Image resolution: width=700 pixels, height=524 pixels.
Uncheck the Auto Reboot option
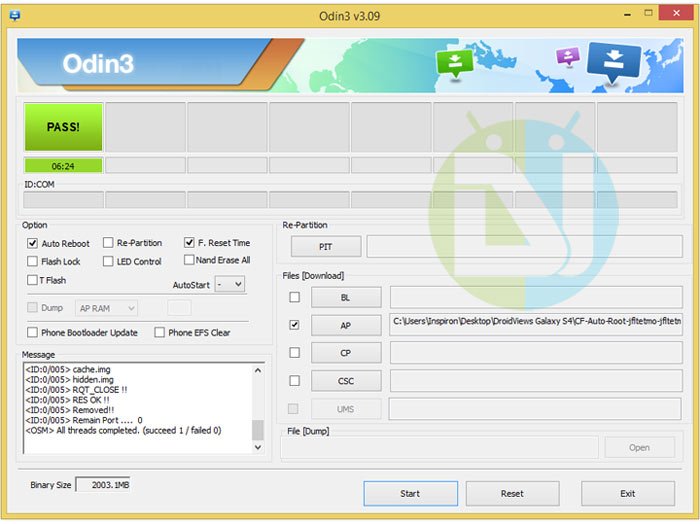pyautogui.click(x=32, y=243)
